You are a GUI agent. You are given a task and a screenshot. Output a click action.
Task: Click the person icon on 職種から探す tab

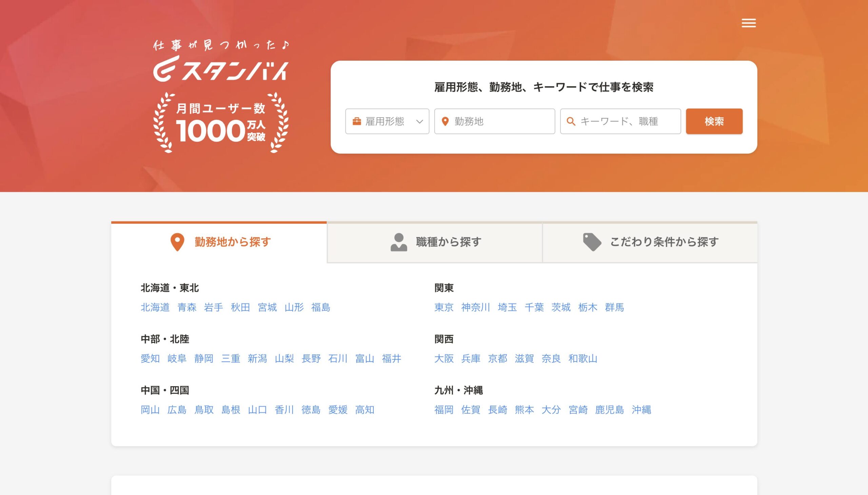point(398,242)
